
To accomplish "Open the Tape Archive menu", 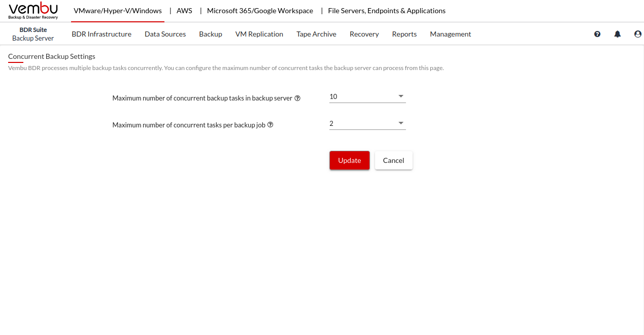I will (x=316, y=34).
